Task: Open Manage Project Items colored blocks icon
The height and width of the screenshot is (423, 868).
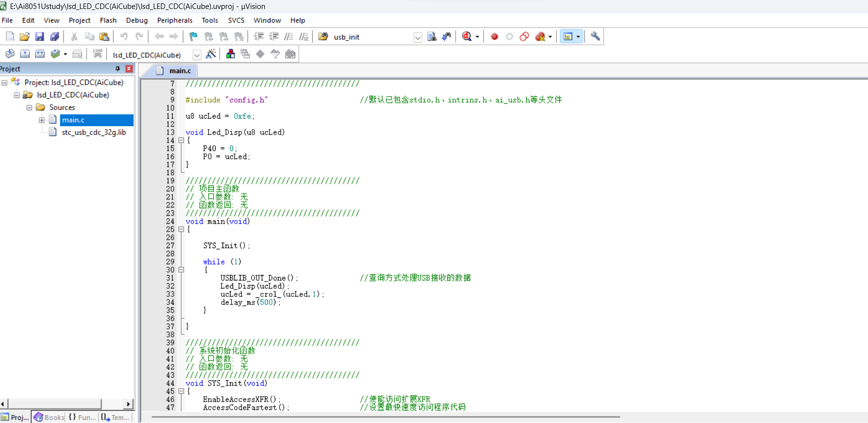Action: pos(231,54)
